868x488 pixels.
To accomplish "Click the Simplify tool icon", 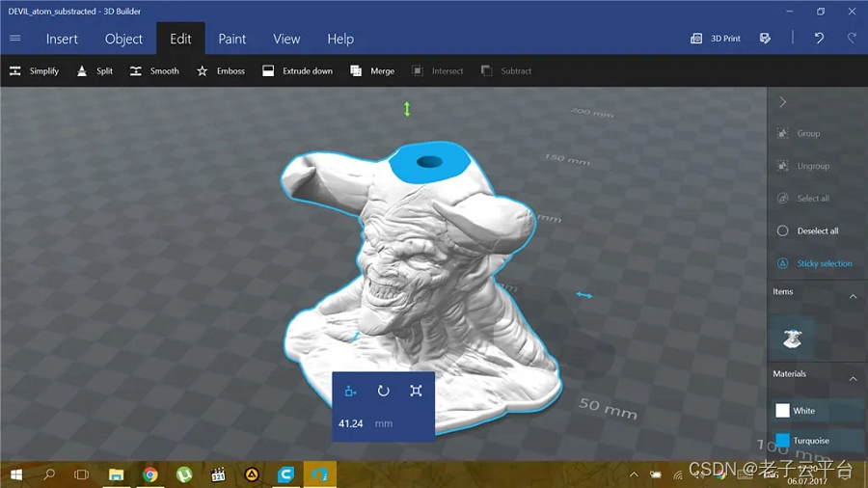I will click(14, 70).
